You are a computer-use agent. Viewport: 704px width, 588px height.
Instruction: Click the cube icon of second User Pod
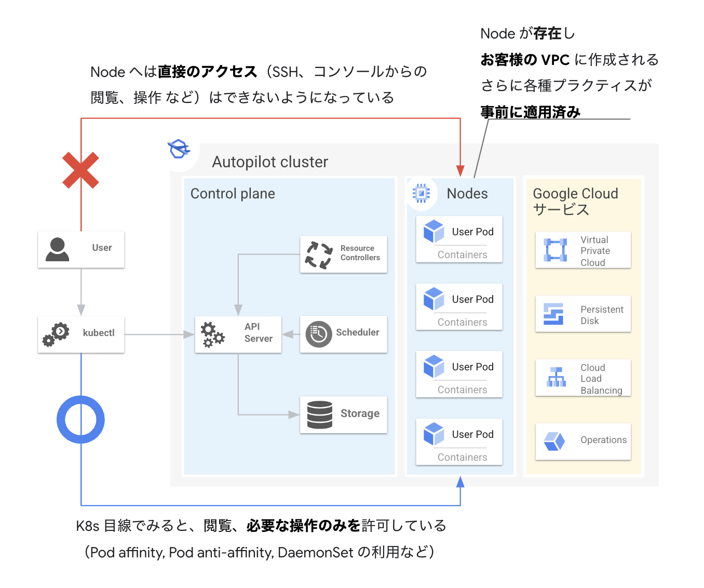[x=434, y=299]
